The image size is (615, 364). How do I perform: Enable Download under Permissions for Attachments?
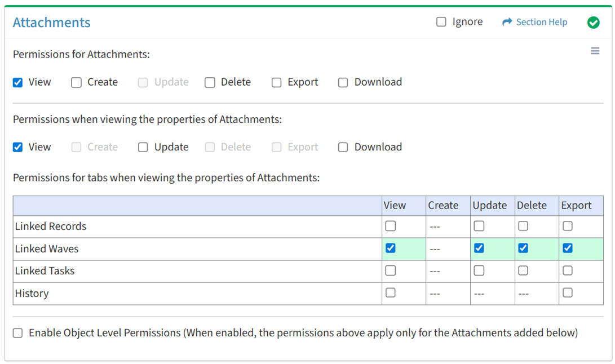point(343,82)
